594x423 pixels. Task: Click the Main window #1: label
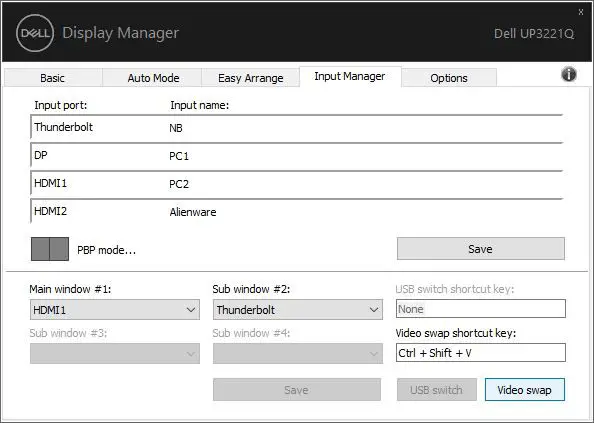(x=70, y=289)
